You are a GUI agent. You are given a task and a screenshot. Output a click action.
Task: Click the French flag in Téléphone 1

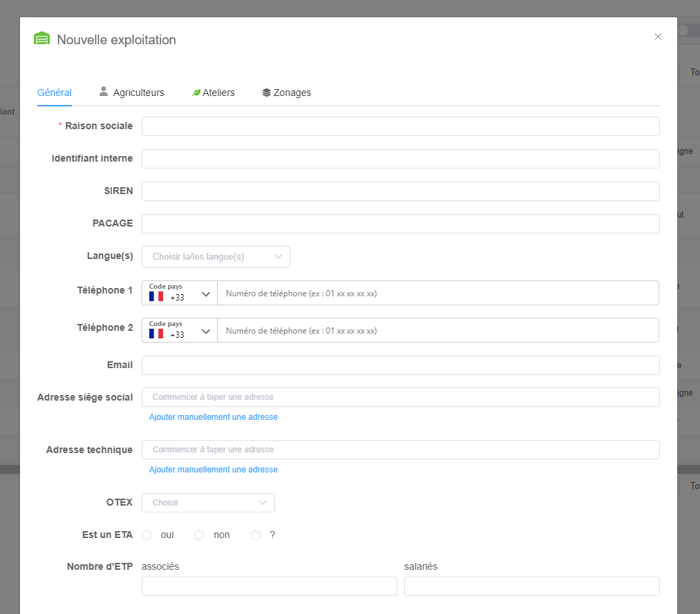tap(156, 296)
